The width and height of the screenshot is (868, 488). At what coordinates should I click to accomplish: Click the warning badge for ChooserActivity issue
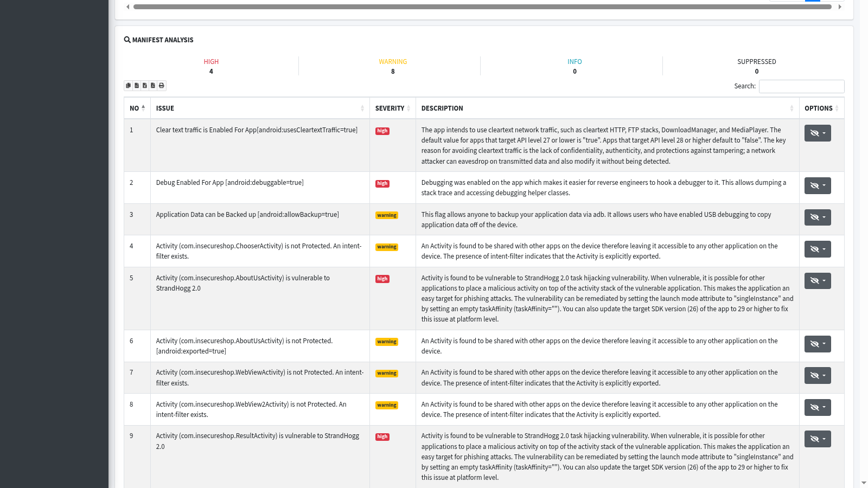coord(387,247)
